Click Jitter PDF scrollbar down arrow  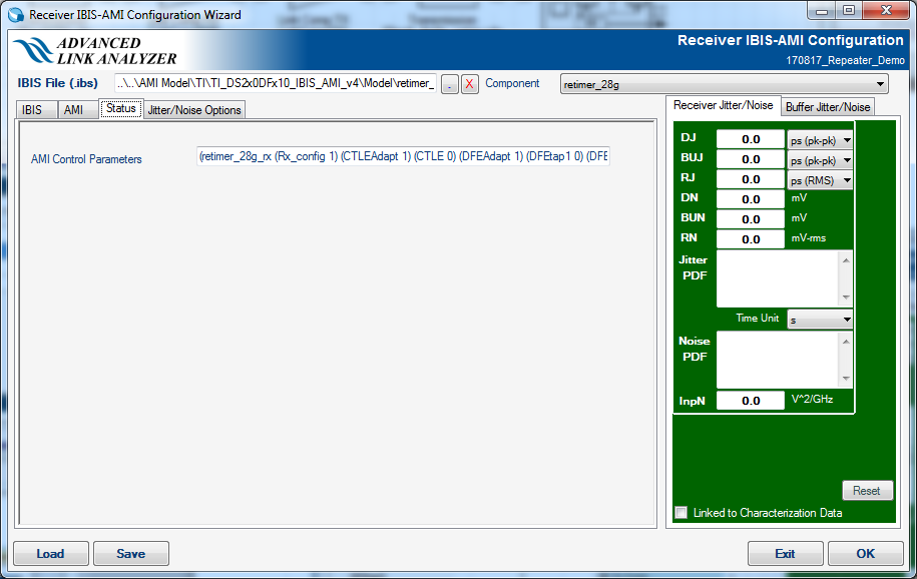tap(846, 298)
